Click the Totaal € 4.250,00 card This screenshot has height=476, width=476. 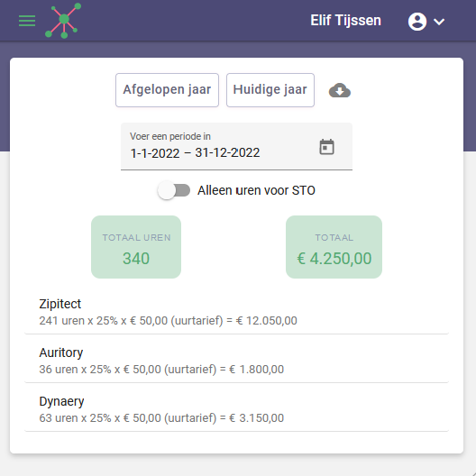pos(334,247)
